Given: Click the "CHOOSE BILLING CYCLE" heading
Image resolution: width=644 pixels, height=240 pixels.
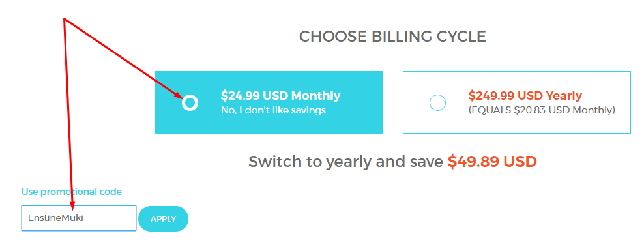Looking at the screenshot, I should point(392,36).
